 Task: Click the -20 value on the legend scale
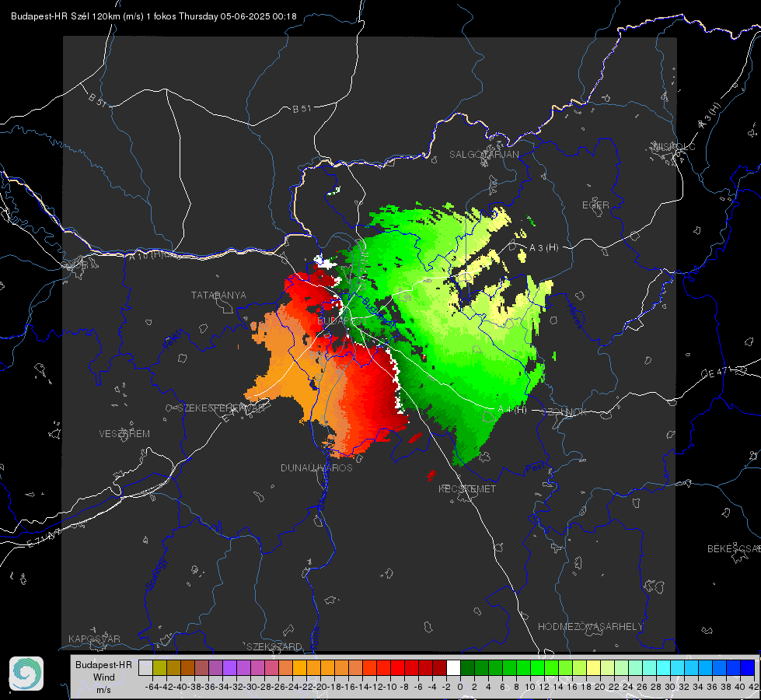(x=320, y=687)
